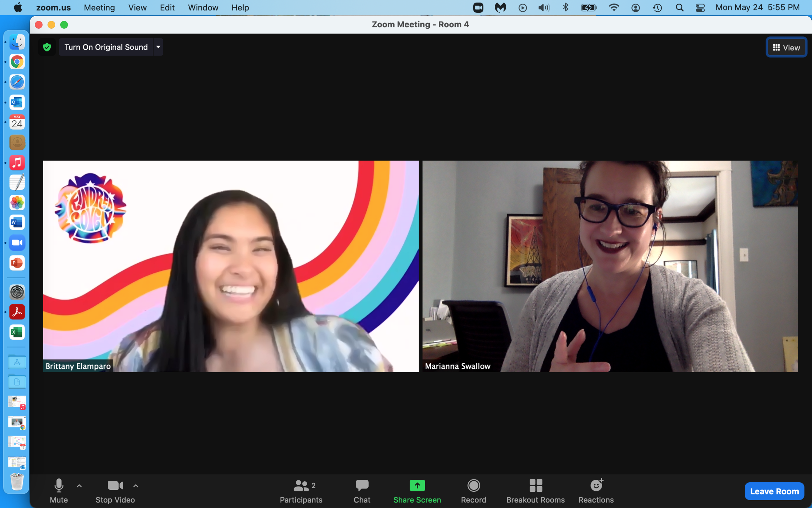812x508 pixels.
Task: Open the volume control in the menu bar
Action: pos(543,7)
